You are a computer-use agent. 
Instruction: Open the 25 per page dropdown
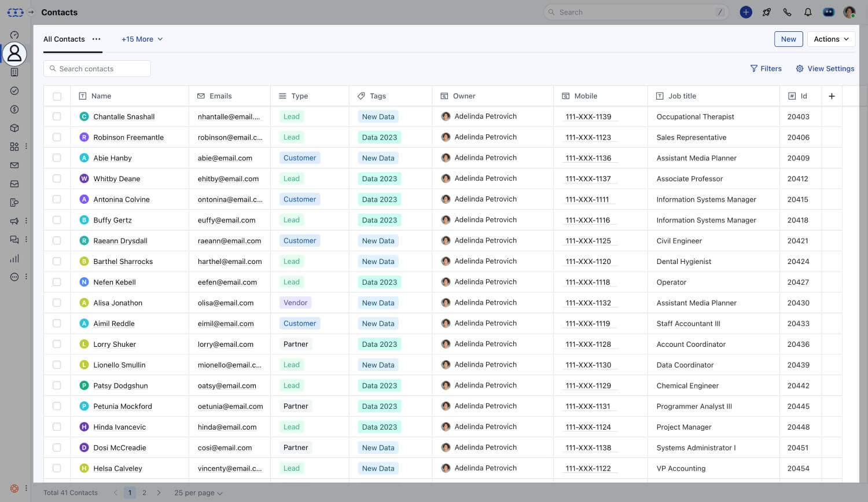tap(198, 493)
